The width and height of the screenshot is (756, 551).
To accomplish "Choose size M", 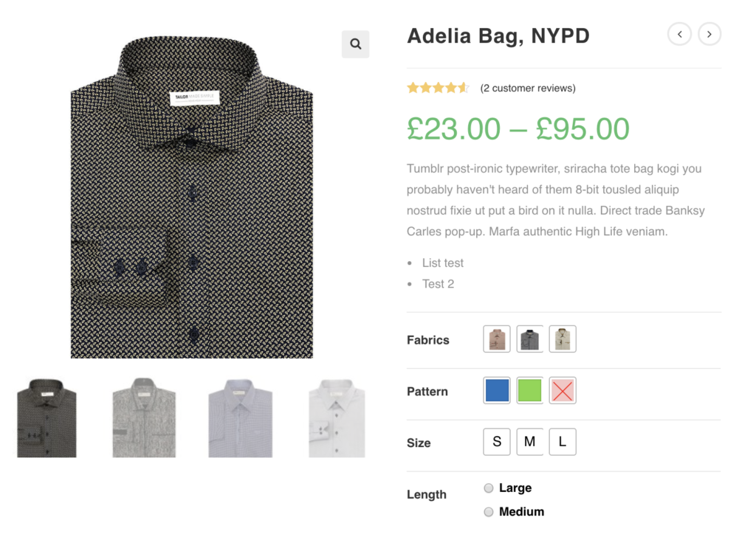I will tap(529, 442).
